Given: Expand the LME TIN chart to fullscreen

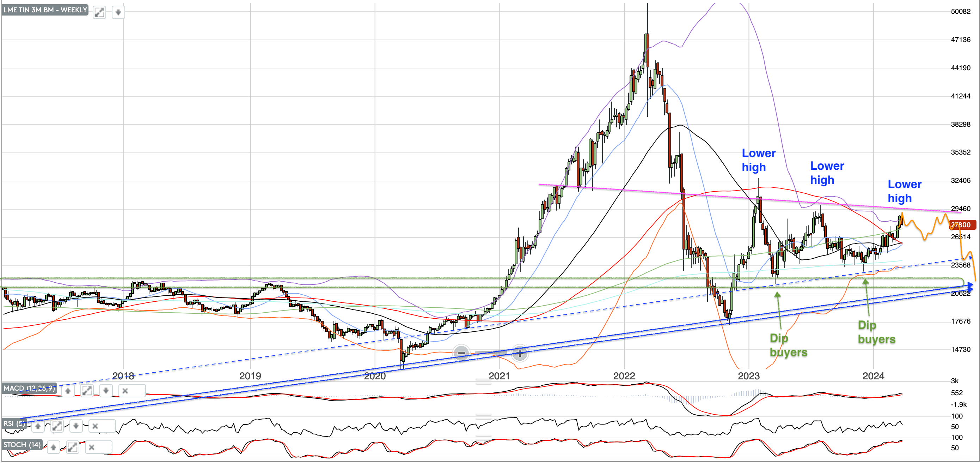Looking at the screenshot, I should pos(99,13).
